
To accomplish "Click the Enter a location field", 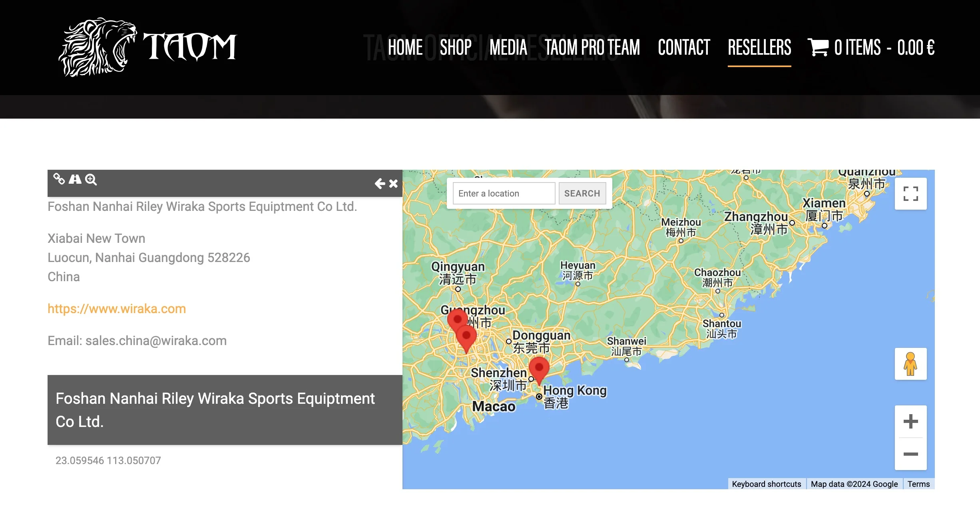I will pyautogui.click(x=504, y=193).
